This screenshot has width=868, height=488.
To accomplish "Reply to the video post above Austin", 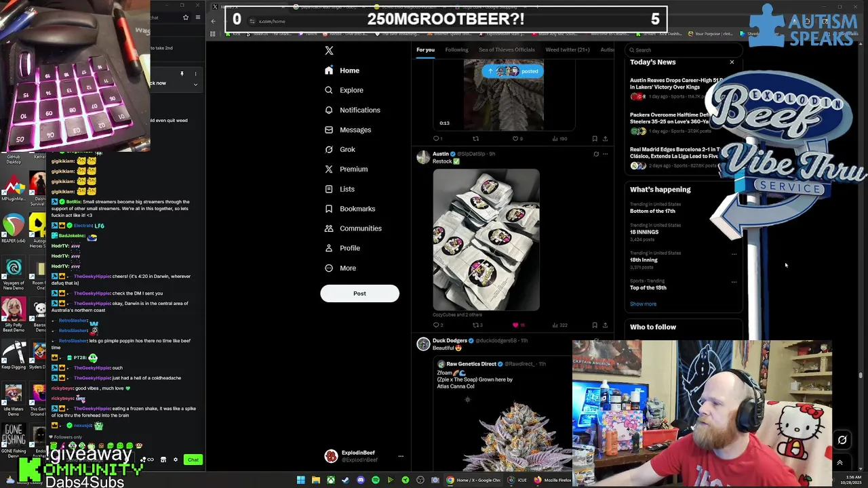I will pos(437,139).
